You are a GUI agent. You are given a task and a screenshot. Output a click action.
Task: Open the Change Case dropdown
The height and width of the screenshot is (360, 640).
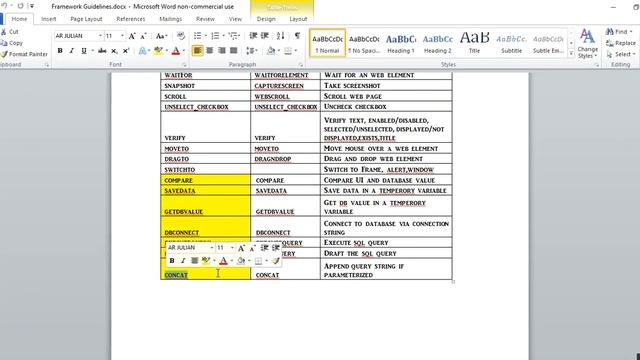(x=162, y=36)
